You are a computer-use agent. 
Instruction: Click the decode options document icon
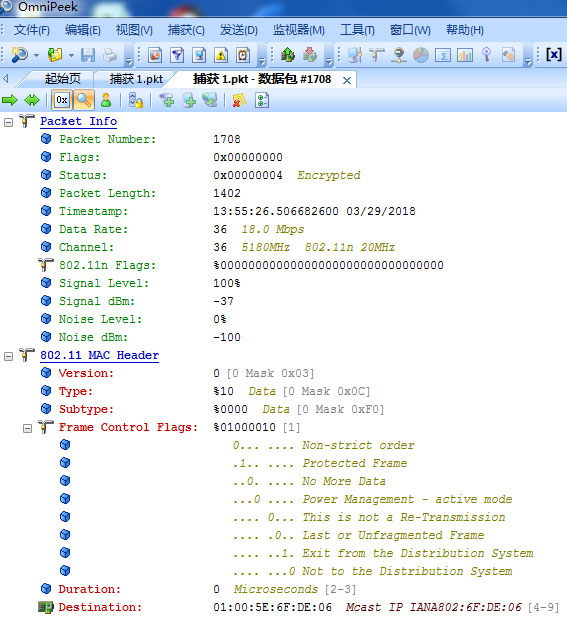pos(262,100)
